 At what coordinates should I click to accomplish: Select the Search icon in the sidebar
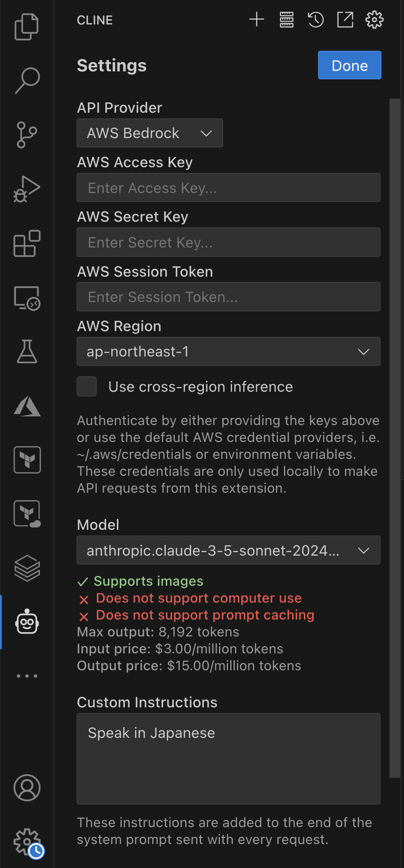(27, 80)
